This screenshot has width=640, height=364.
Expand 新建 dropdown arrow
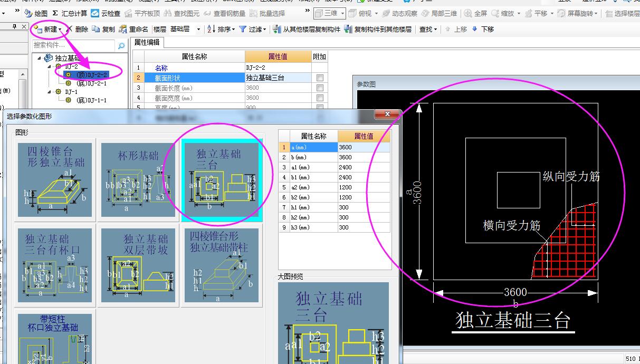pos(60,30)
